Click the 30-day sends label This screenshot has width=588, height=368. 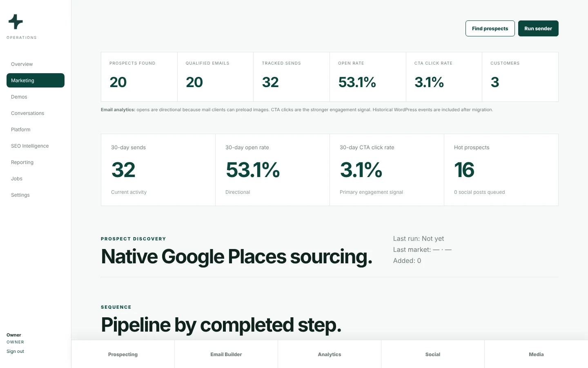coord(128,148)
